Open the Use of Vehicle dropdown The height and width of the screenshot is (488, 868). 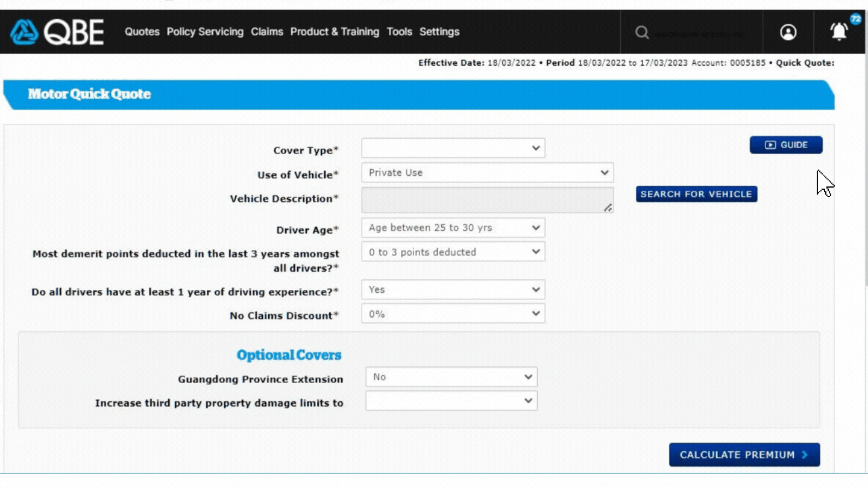coord(488,173)
